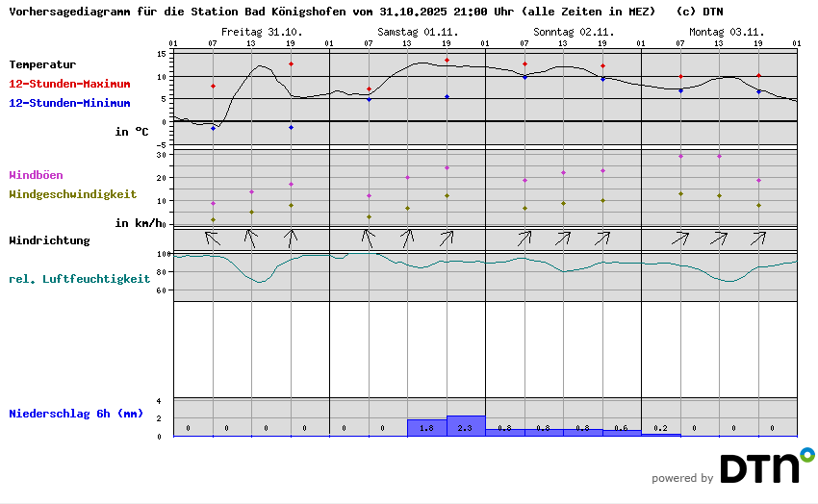Click the 12-Stunden-Maximum legend label

click(69, 84)
